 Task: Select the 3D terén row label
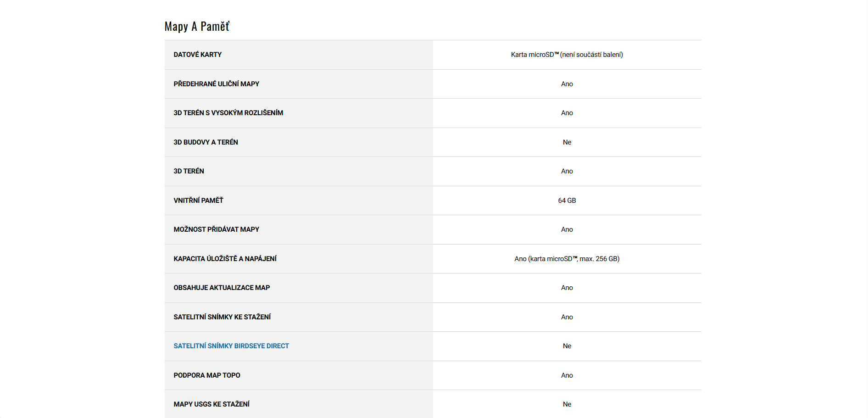pos(189,171)
